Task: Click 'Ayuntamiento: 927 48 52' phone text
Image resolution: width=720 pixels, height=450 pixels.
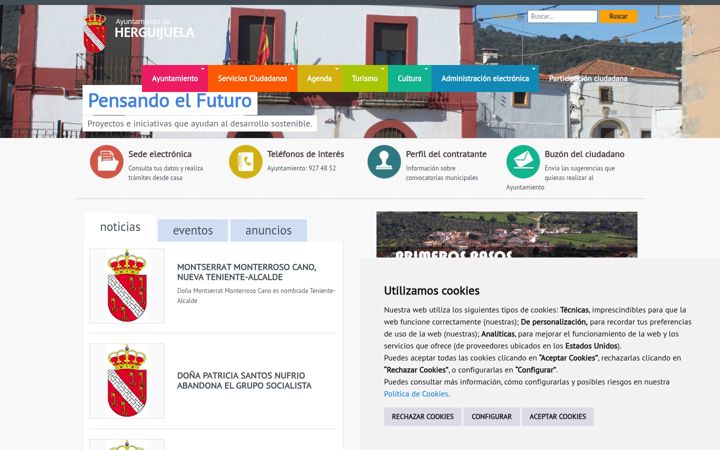Action: [x=301, y=168]
